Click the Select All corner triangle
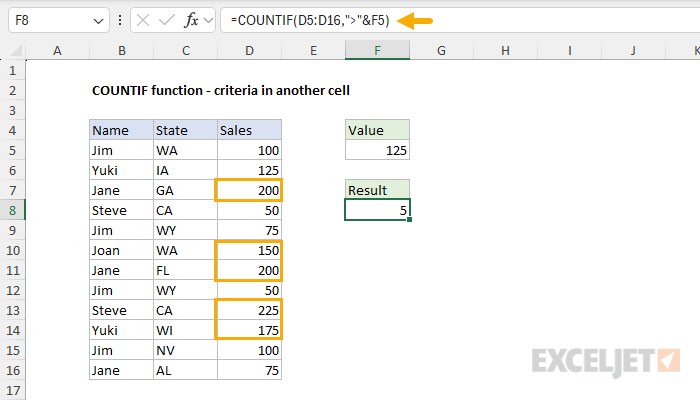700x400 pixels. coord(16,50)
